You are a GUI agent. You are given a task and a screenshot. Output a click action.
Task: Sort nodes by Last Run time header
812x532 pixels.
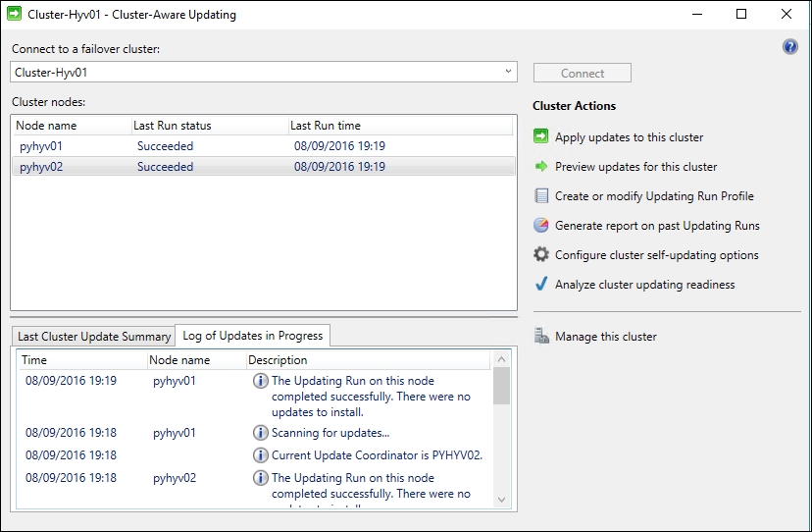tap(326, 126)
